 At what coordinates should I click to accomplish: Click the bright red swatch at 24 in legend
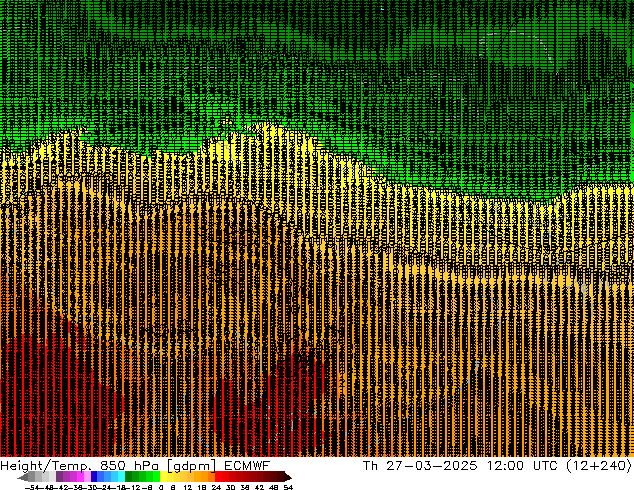[218, 476]
